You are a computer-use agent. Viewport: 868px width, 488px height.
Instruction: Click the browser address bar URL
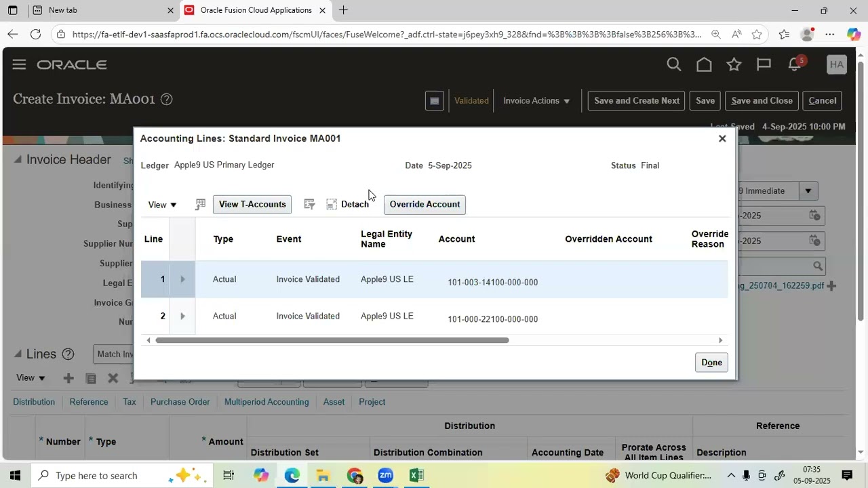(x=387, y=34)
